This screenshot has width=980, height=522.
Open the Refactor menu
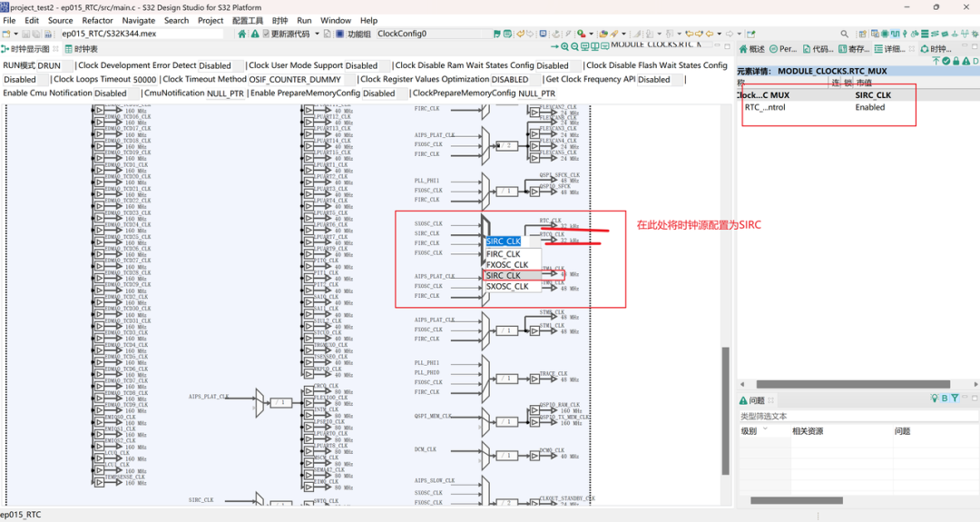(x=98, y=20)
